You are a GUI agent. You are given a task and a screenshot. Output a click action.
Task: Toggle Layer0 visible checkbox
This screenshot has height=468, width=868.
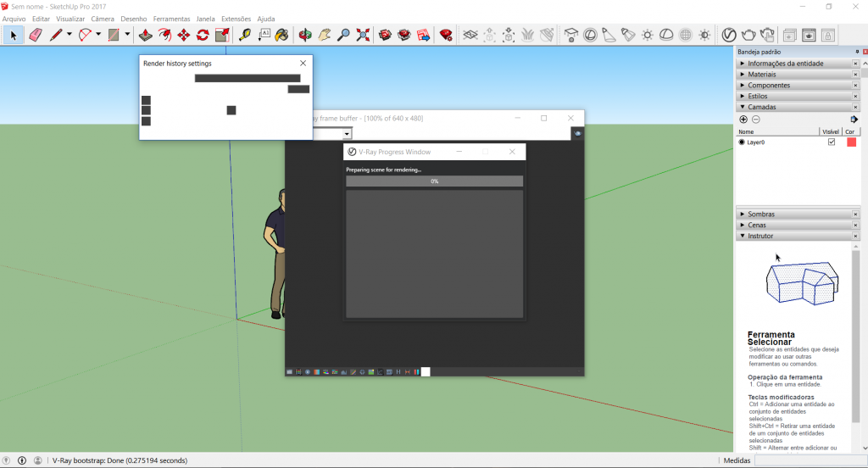(832, 142)
